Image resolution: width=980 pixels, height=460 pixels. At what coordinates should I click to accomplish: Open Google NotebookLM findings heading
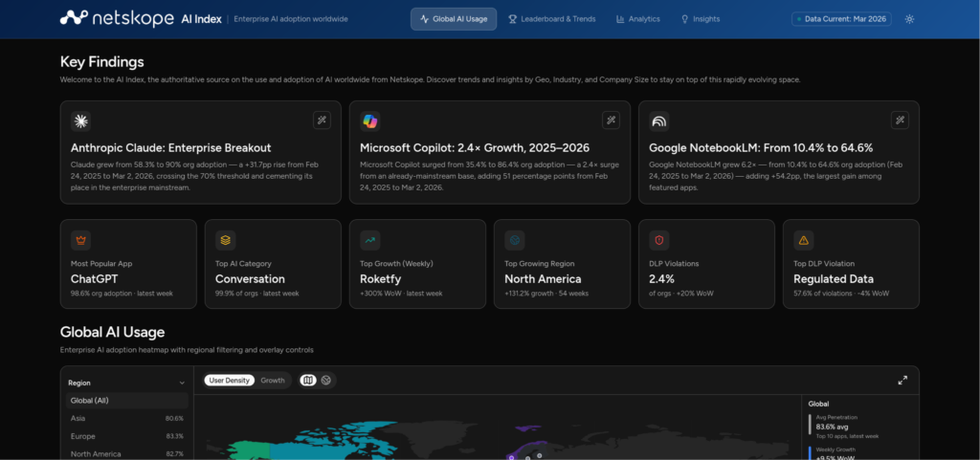click(761, 148)
